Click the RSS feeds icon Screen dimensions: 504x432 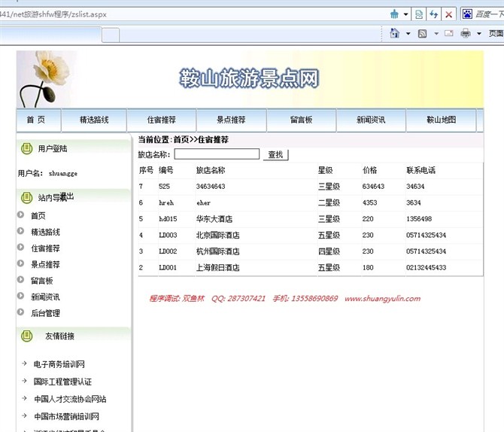[x=423, y=34]
